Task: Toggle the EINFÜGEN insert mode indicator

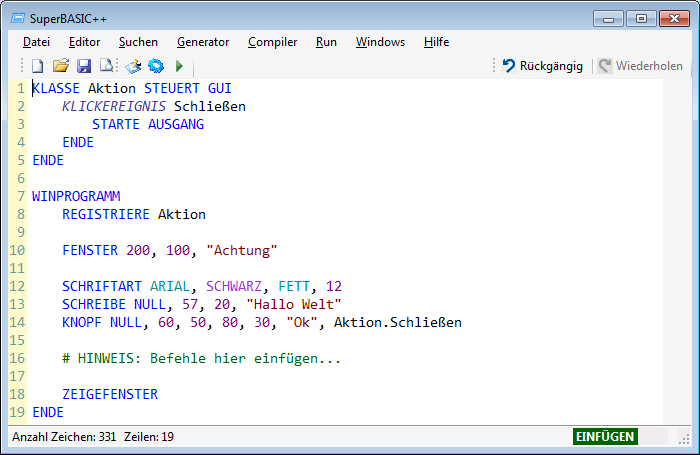Action: (605, 436)
